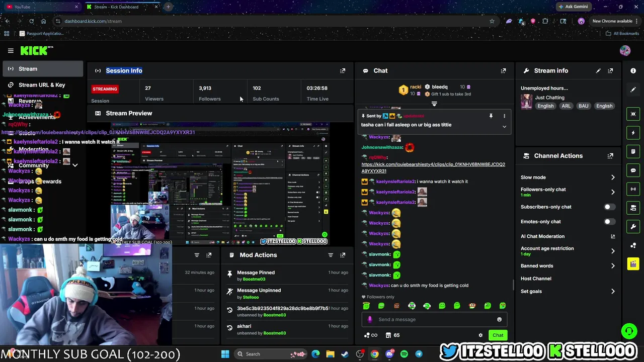Image resolution: width=644 pixels, height=362 pixels.
Task: Send message with the green Chat button
Action: click(x=498, y=335)
